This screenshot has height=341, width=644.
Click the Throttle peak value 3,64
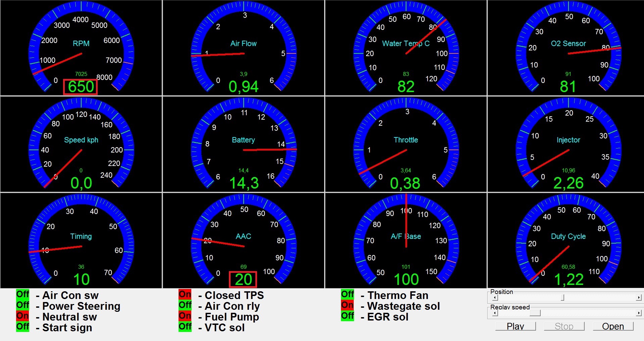406,171
